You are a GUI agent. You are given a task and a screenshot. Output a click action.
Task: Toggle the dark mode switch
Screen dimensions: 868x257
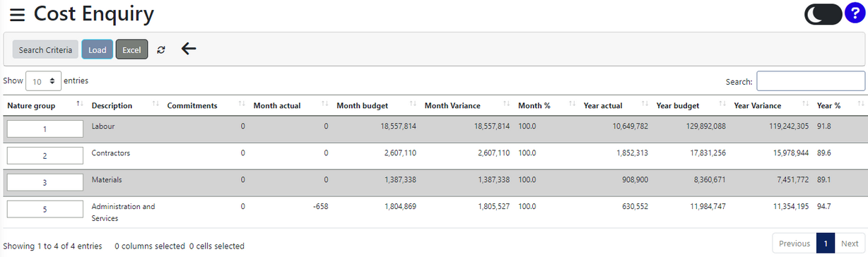pyautogui.click(x=823, y=14)
